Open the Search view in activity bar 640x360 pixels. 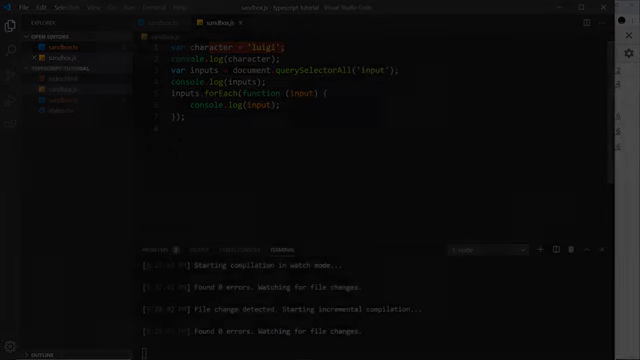(10, 51)
